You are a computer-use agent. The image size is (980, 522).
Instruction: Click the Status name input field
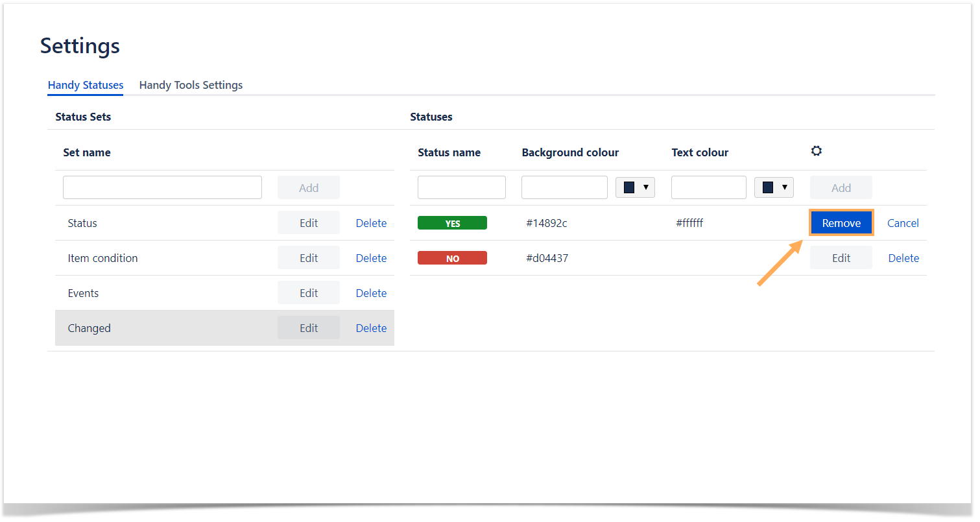point(461,187)
